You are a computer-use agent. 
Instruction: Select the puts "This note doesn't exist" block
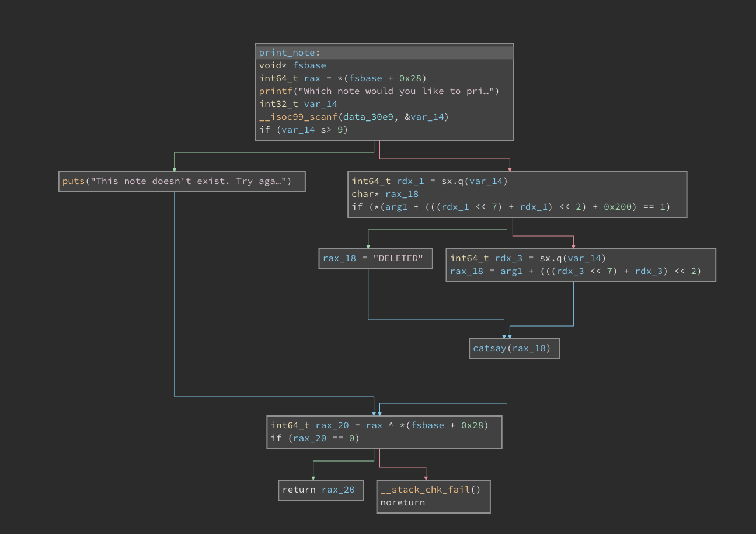point(182,181)
